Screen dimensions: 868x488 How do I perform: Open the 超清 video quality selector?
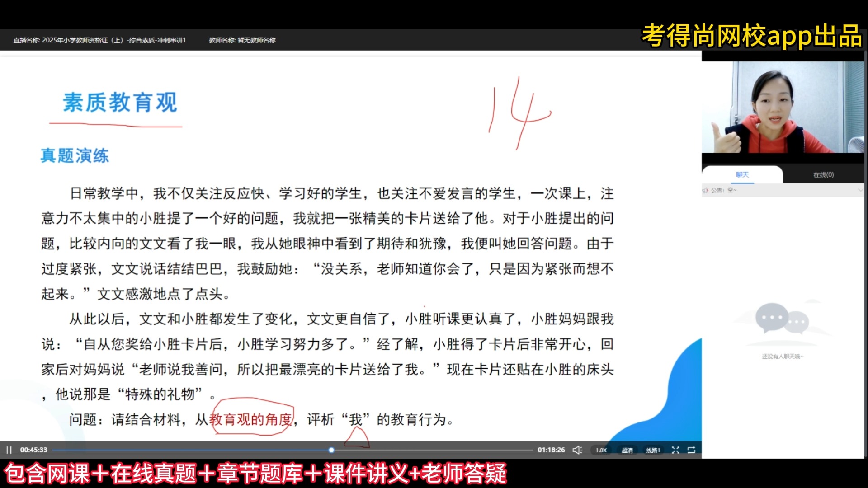click(627, 450)
